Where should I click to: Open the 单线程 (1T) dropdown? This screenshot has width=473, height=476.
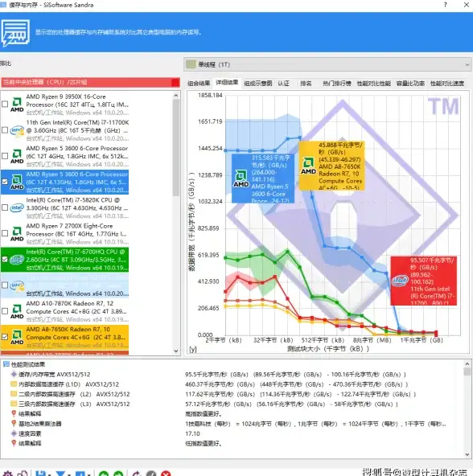[x=327, y=64]
